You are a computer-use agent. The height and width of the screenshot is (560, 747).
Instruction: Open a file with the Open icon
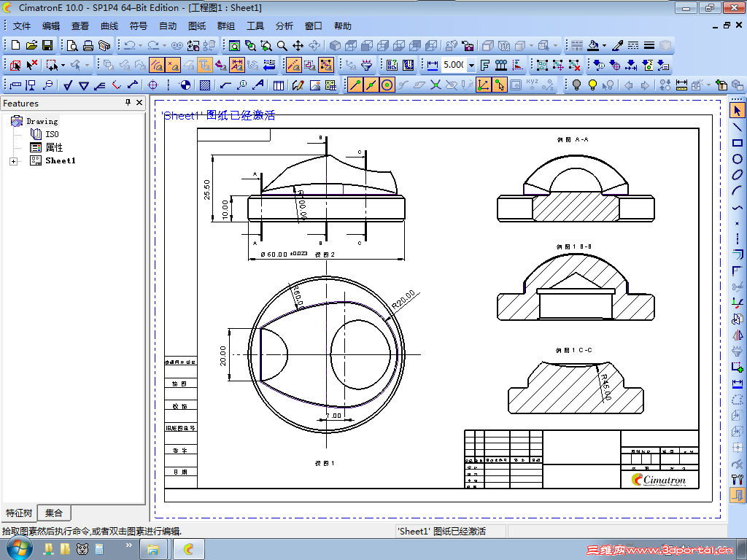point(31,44)
